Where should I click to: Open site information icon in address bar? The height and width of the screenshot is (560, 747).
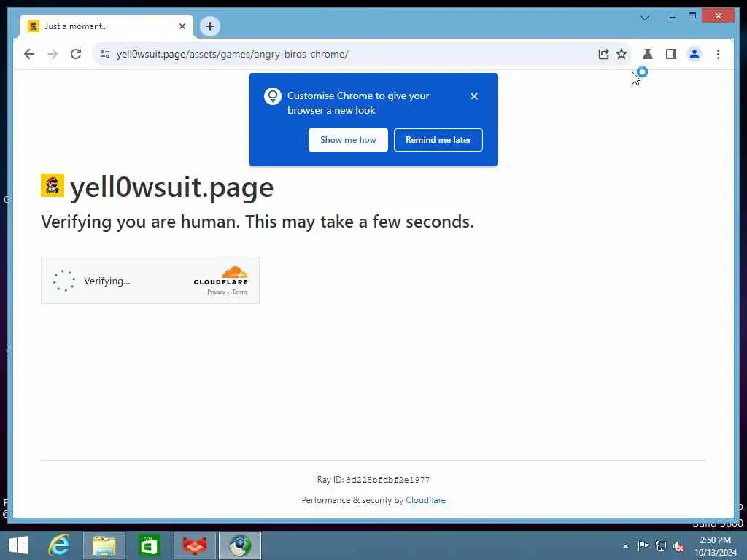tap(105, 54)
